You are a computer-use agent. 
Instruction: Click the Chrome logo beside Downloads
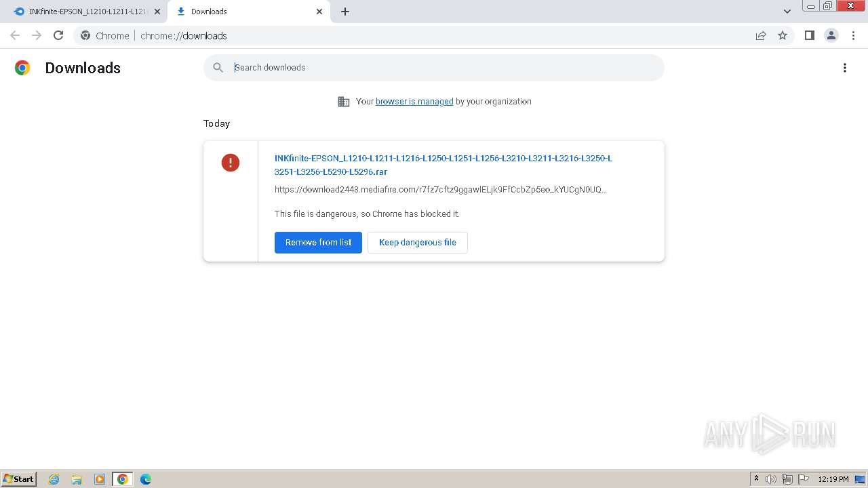point(22,68)
